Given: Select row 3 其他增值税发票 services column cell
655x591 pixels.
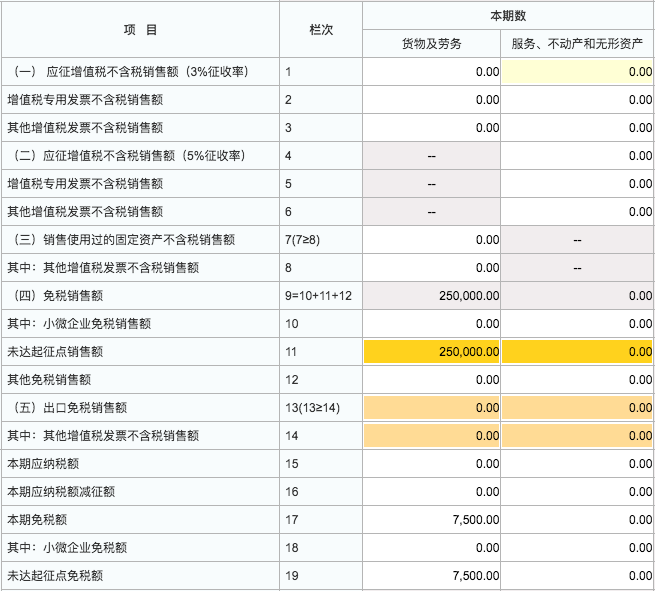Looking at the screenshot, I should (x=577, y=128).
